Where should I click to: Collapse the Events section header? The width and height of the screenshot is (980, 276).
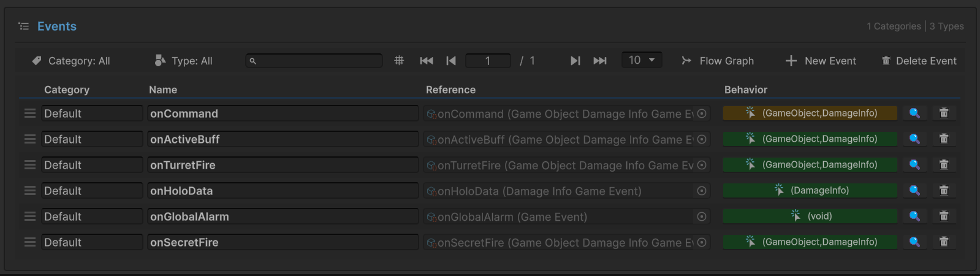tap(24, 26)
